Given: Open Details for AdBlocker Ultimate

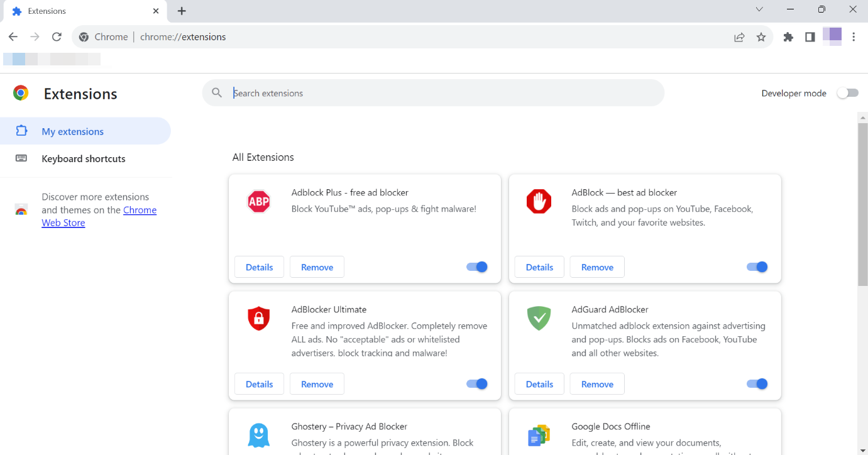Looking at the screenshot, I should (x=259, y=384).
